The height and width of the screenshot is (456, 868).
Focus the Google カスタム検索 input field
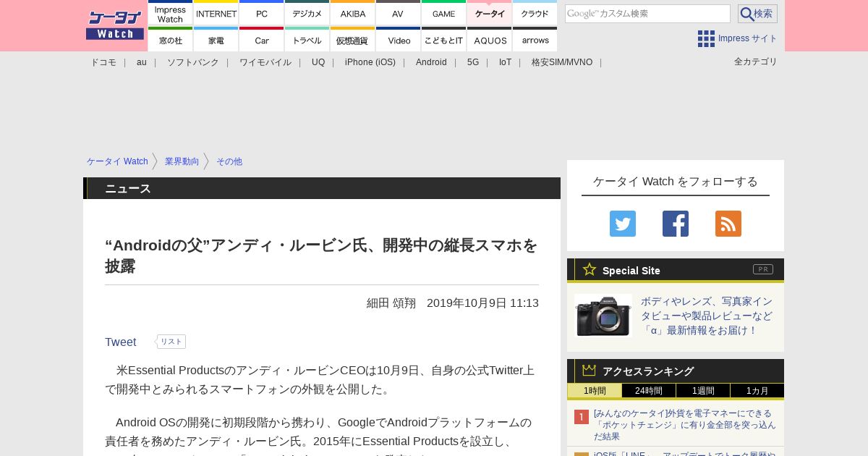647,14
